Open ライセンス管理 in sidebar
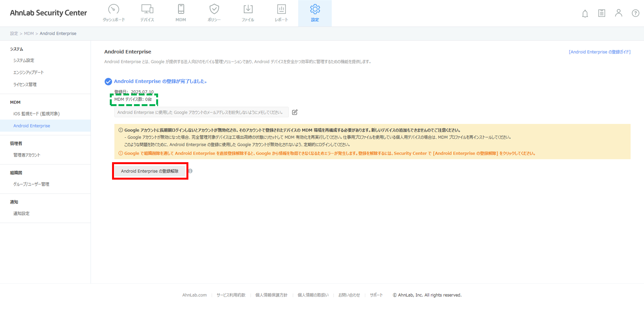644x317 pixels. point(25,84)
